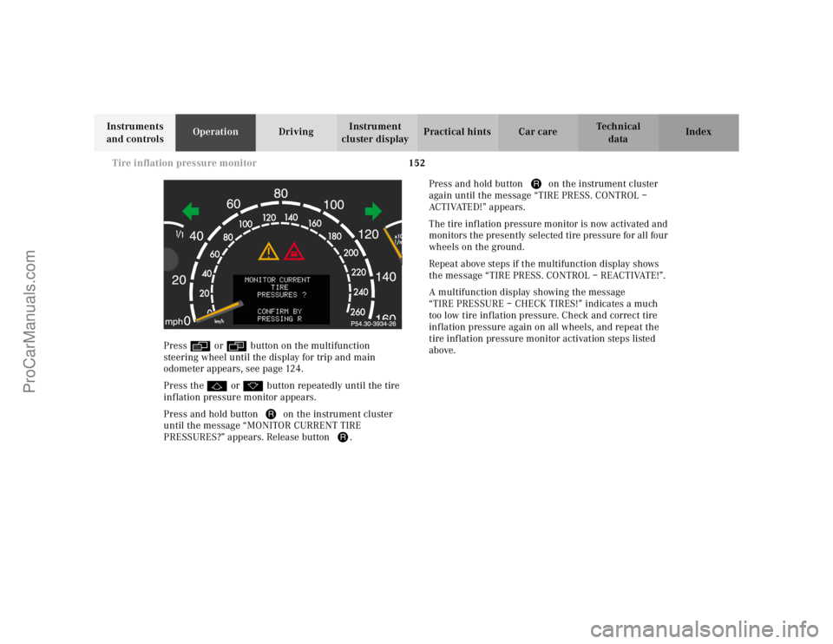
Task: Click page number 152
Action: click(x=417, y=163)
